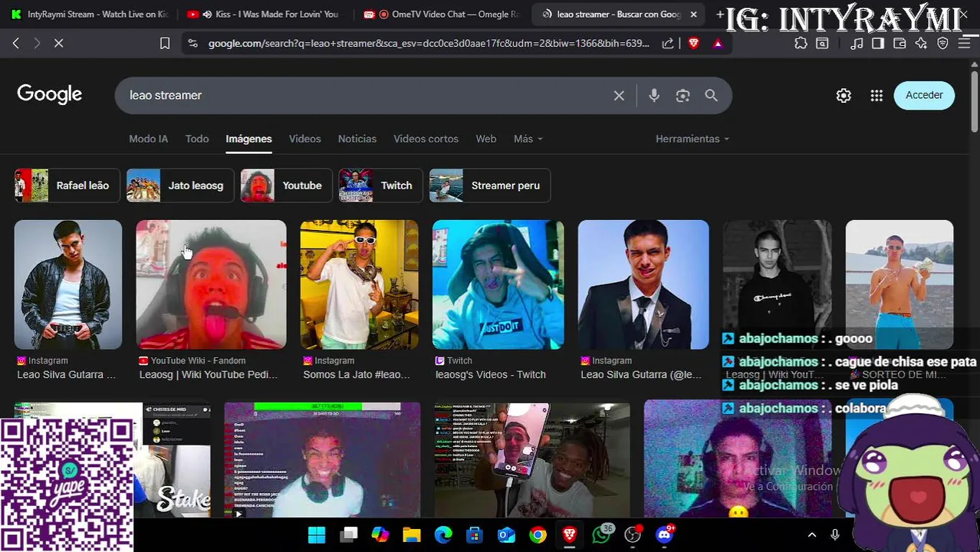Open Leaosg Wiki YouTube Pedia result link
The width and height of the screenshot is (980, 552).
[209, 375]
